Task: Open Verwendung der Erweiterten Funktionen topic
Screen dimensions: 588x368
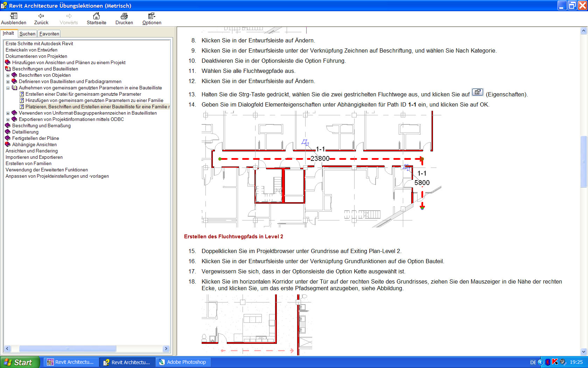Action: (x=47, y=170)
